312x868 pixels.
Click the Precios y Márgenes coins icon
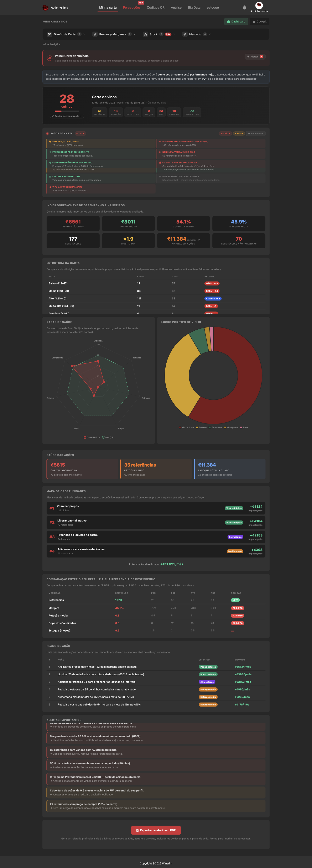pyautogui.click(x=95, y=34)
